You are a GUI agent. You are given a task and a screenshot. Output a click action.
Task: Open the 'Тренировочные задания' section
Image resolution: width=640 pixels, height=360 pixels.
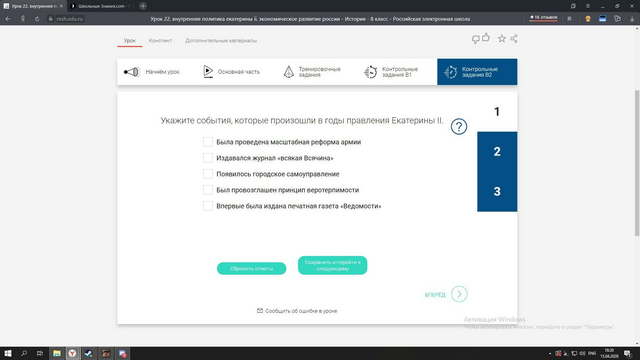(x=312, y=72)
